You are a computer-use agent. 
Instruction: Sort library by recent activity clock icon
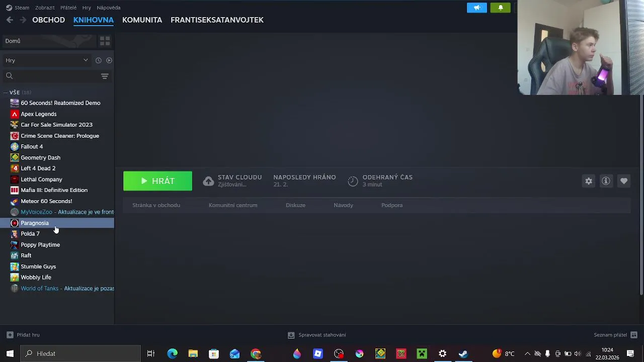(x=99, y=60)
